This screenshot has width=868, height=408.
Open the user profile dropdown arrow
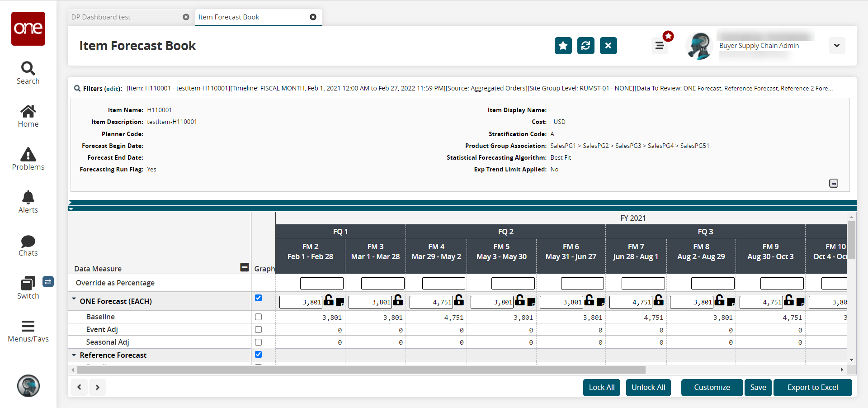[836, 46]
